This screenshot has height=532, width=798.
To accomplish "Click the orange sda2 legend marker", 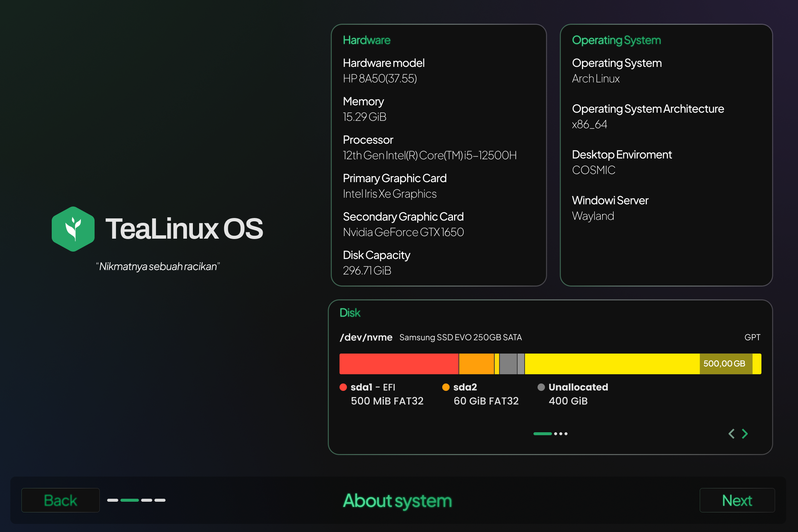I will pos(446,387).
